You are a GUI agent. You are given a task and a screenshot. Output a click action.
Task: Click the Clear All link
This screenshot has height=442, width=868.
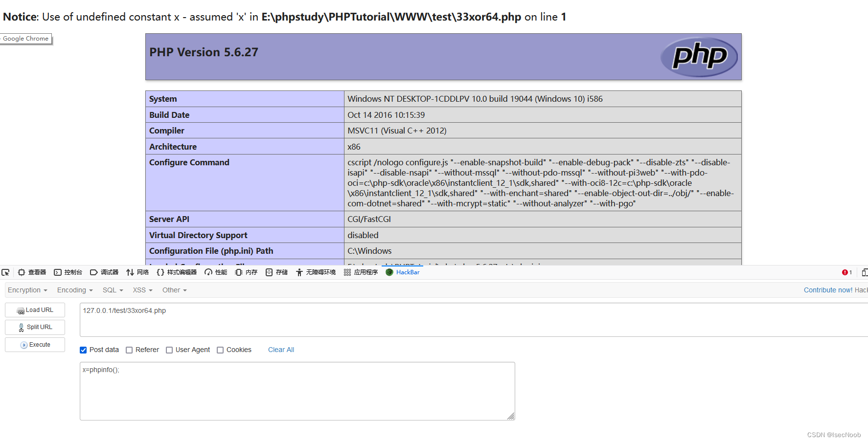point(281,350)
